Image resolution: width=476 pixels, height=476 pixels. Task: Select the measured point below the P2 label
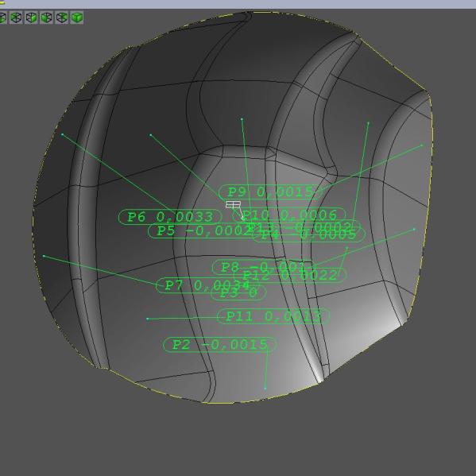coord(265,389)
